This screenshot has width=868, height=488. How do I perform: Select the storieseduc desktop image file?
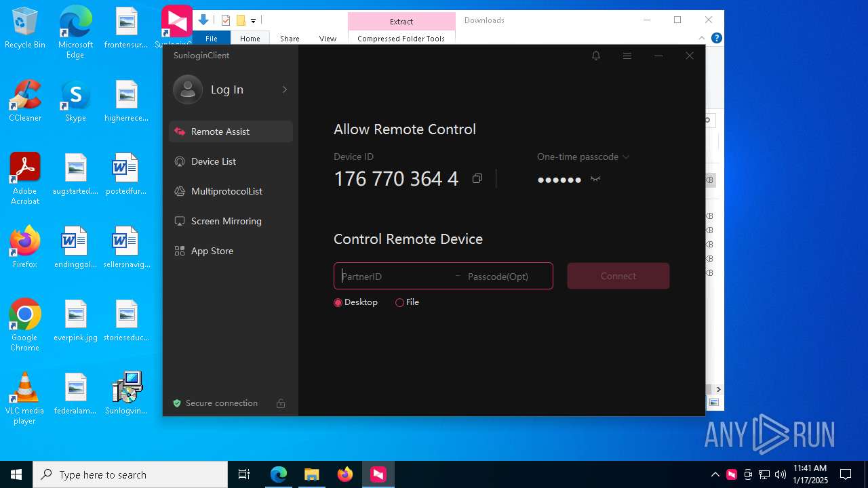[126, 321]
